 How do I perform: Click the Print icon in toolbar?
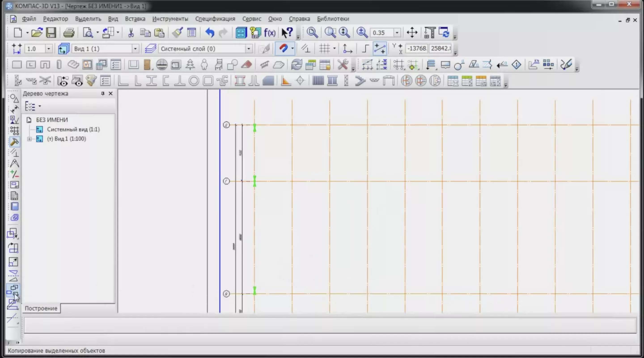(68, 33)
